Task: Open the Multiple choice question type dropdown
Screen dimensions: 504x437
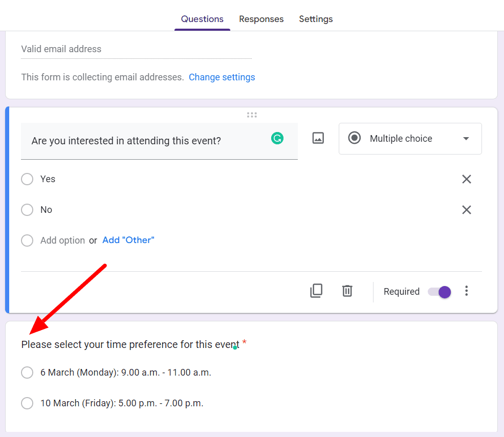Action: point(410,139)
